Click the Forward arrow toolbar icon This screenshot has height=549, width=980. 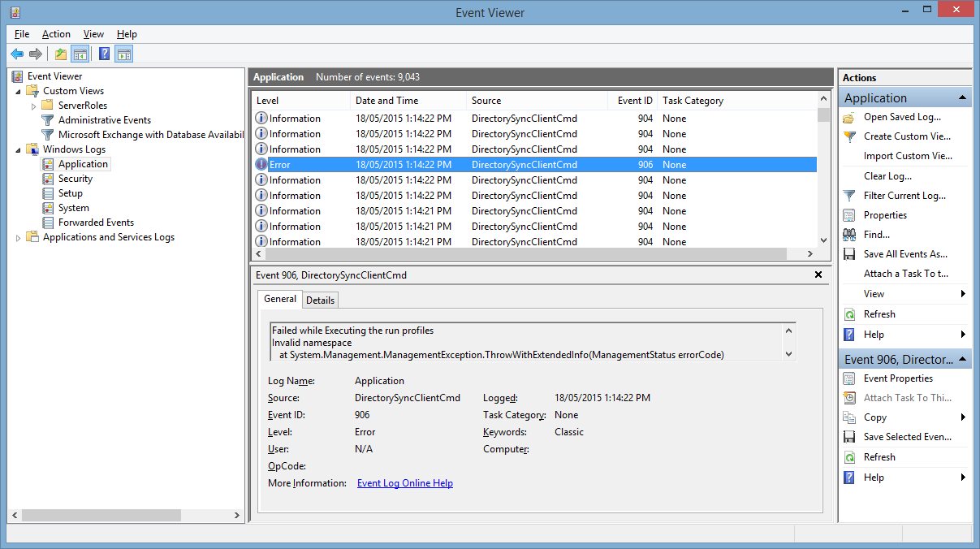[x=36, y=54]
